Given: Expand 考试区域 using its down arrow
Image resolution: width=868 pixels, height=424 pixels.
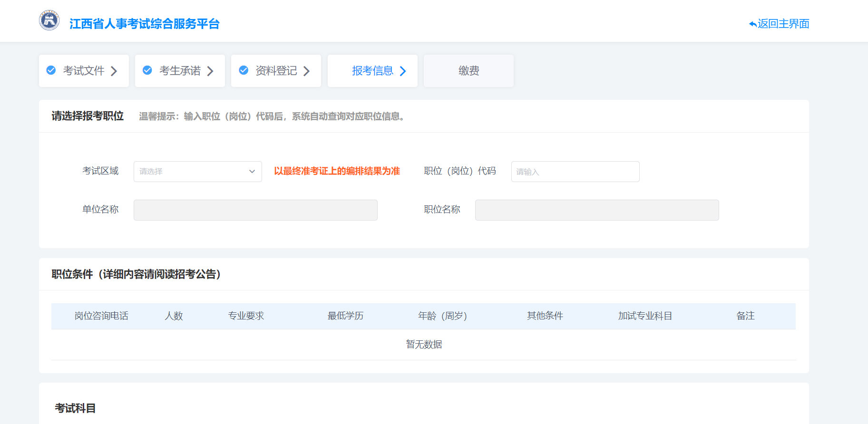Looking at the screenshot, I should (x=252, y=172).
